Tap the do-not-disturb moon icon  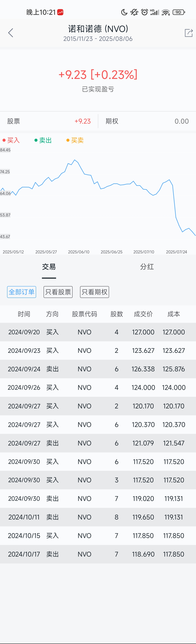(124, 12)
